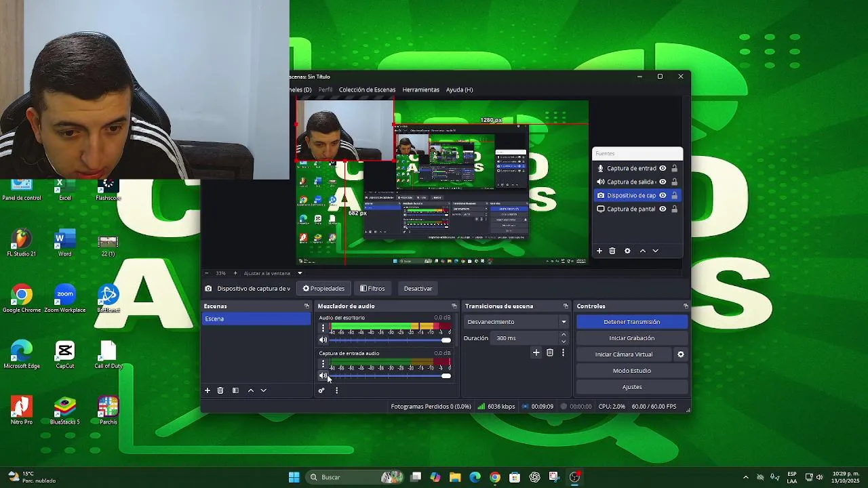Open options dots for Captura de entrada audio
The width and height of the screenshot is (868, 488).
[323, 364]
